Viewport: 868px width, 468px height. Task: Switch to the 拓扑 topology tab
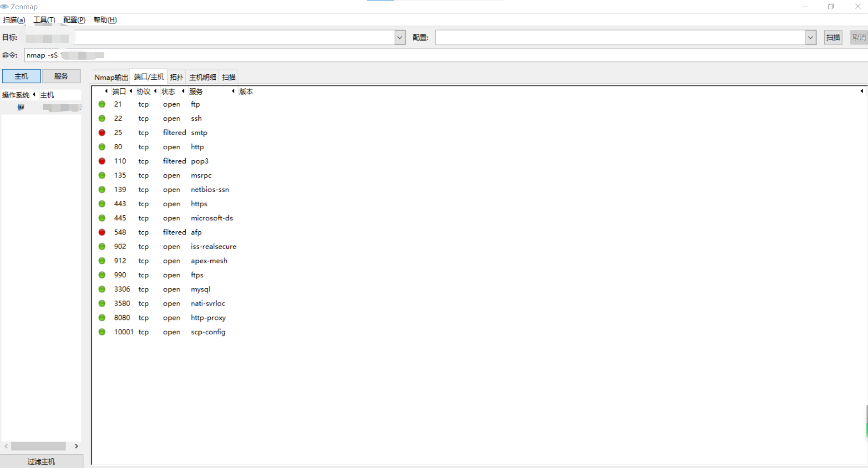click(x=176, y=77)
